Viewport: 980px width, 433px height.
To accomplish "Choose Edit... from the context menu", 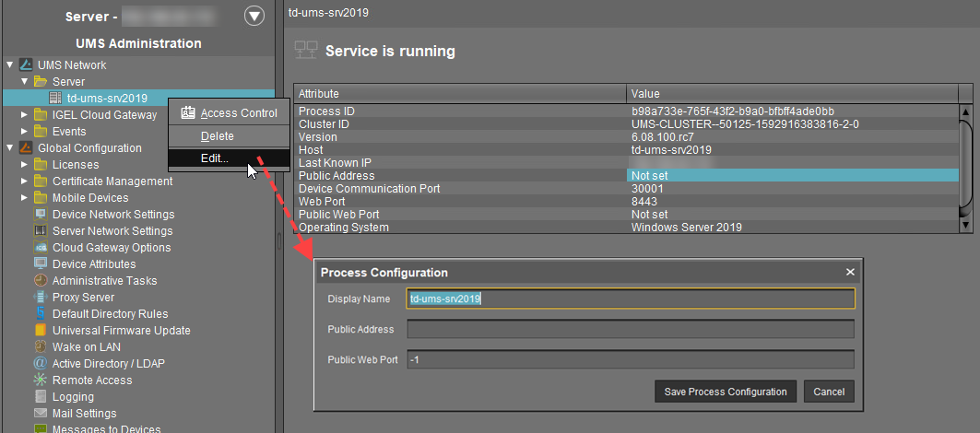I will pos(214,158).
